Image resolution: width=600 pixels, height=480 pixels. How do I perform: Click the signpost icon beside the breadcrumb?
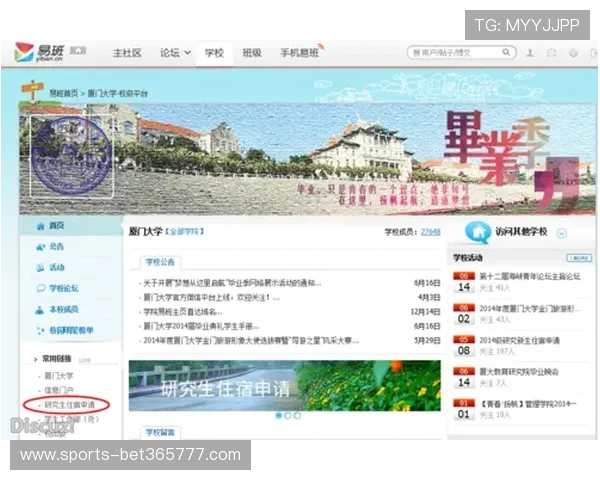(33, 90)
